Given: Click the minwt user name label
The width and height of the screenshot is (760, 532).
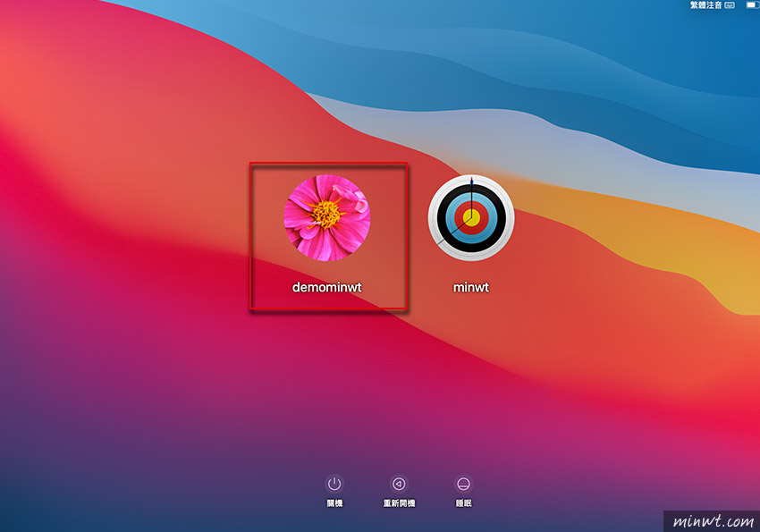Looking at the screenshot, I should tap(471, 287).
